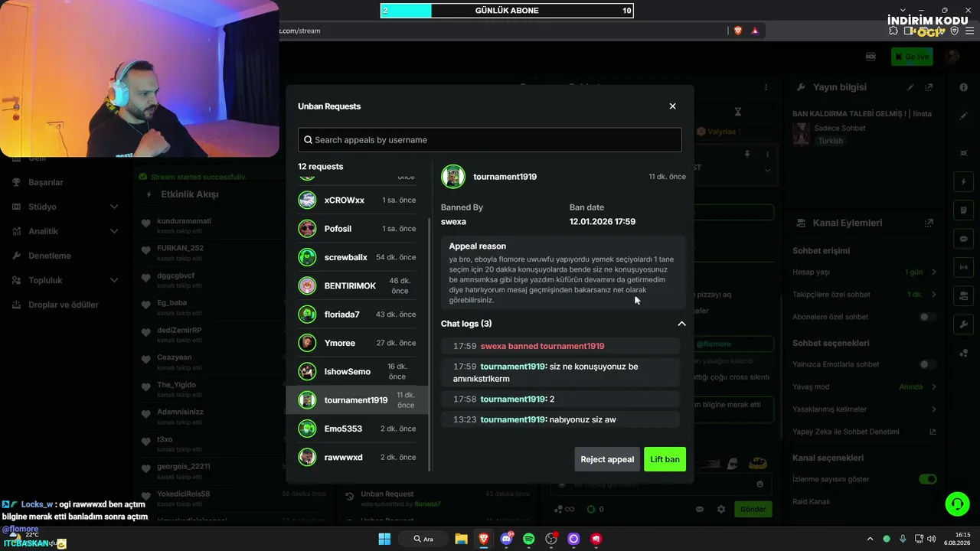
Task: Pop out the Kanal Eylemleri panel
Action: pos(929,223)
